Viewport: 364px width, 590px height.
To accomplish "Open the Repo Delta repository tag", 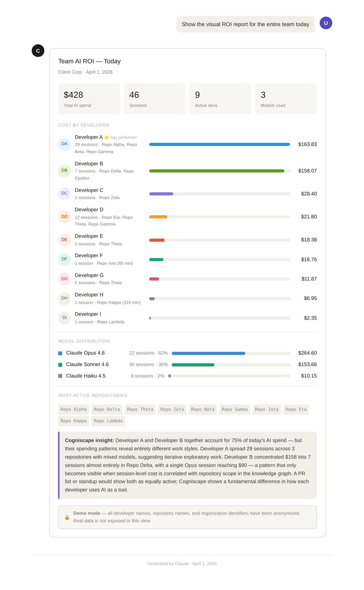I will pos(107,409).
